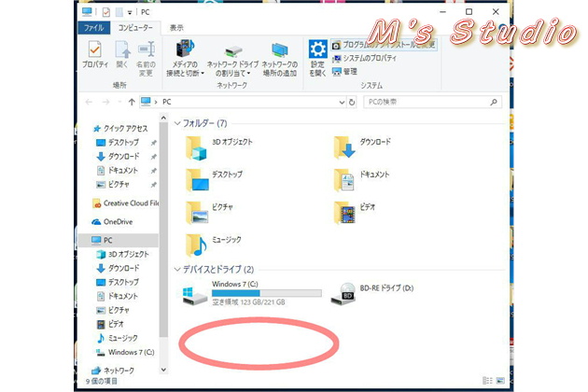
Task: Go forward with the right arrow
Action: click(106, 102)
